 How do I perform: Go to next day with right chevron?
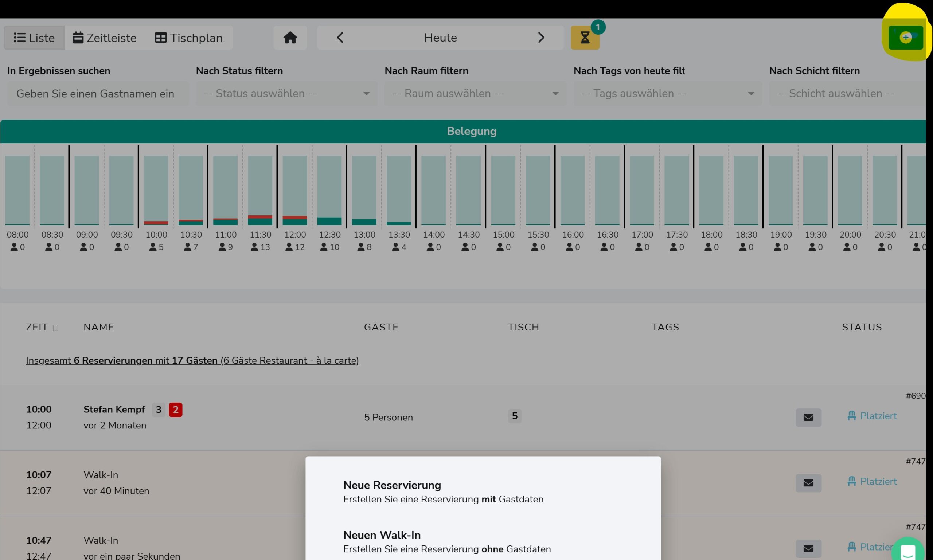click(541, 38)
